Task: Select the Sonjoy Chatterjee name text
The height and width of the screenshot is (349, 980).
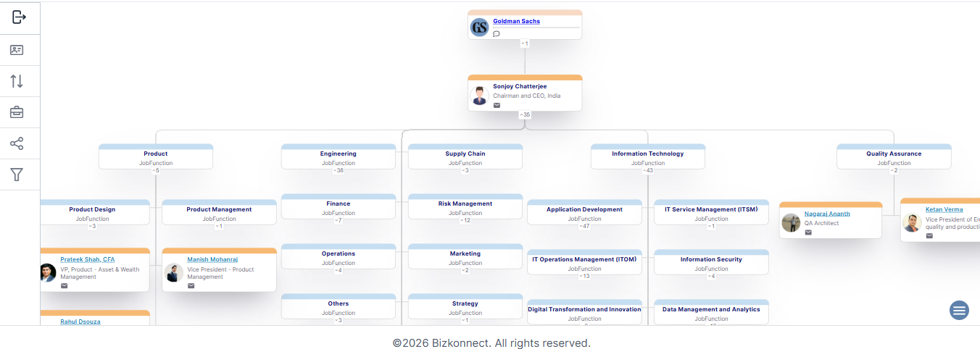Action: pyautogui.click(x=520, y=86)
